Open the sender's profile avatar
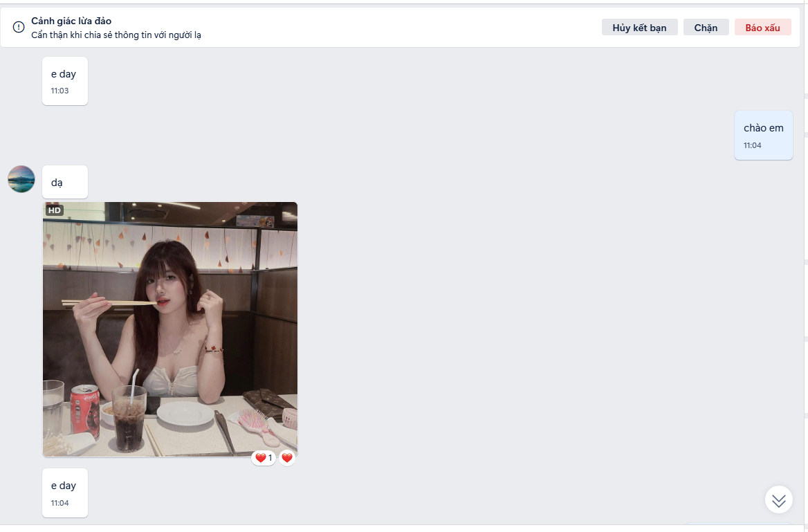Screen dimensions: 808x532 click(21, 179)
